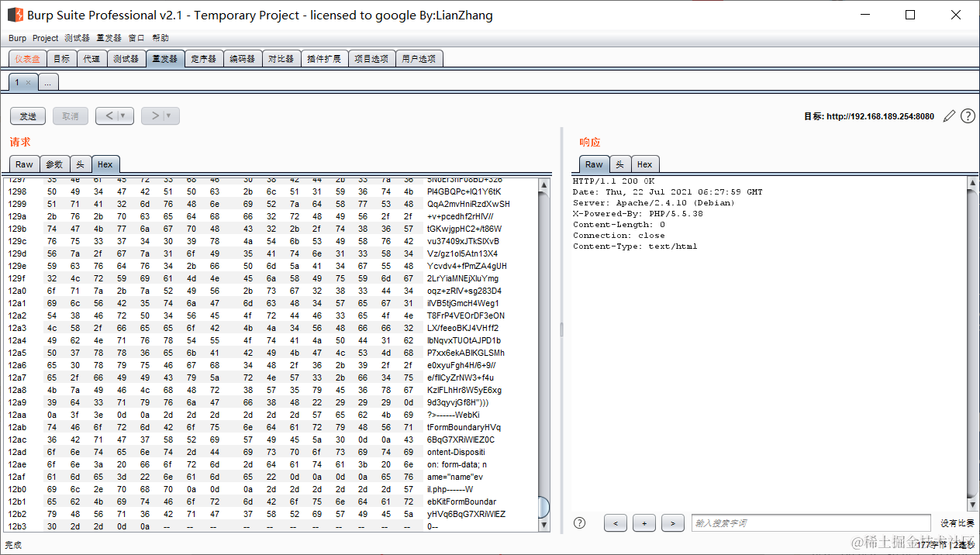980x555 pixels.
Task: Switch to the 用户选项 tab
Action: (x=419, y=59)
